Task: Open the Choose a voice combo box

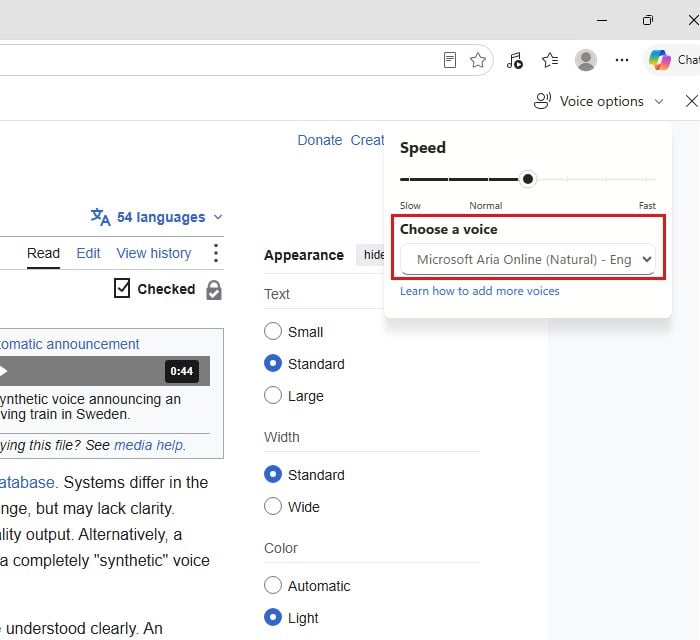Action: coord(528,259)
